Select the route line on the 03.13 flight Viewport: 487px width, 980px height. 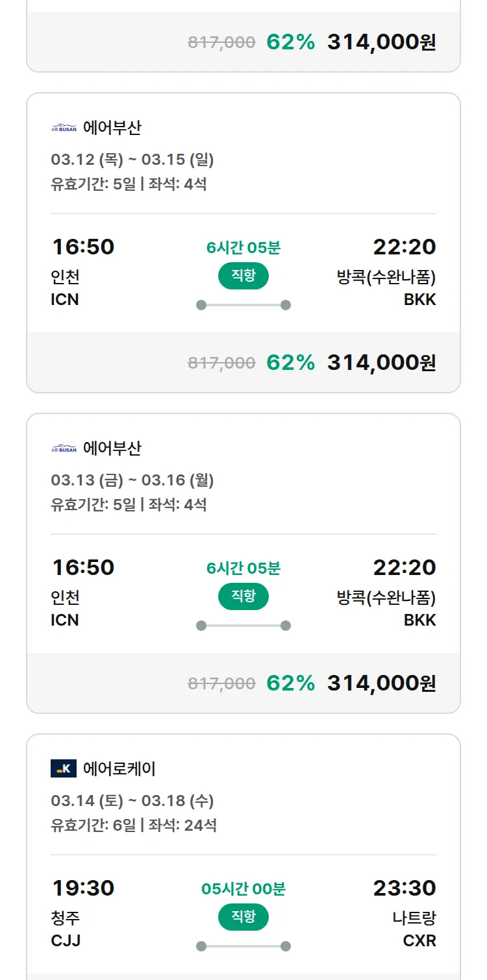click(x=243, y=626)
